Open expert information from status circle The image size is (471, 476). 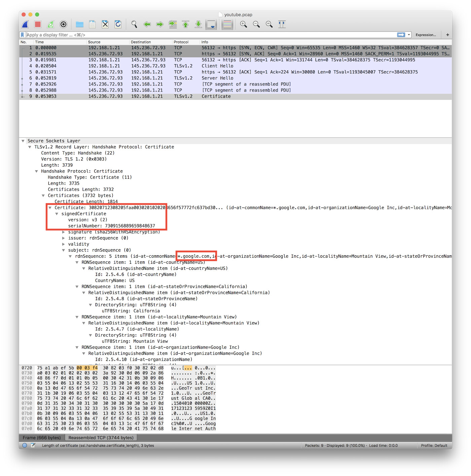(x=25, y=445)
